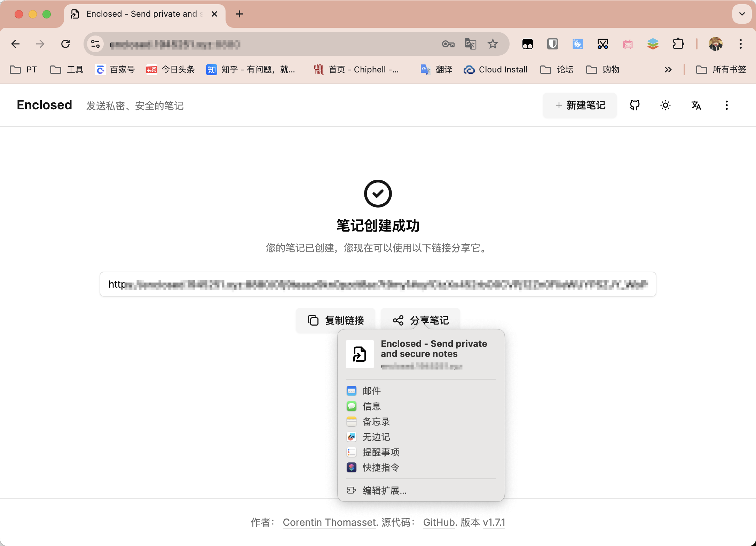Open the Chiphell 首页 bookmark
The height and width of the screenshot is (546, 756).
[x=356, y=70]
